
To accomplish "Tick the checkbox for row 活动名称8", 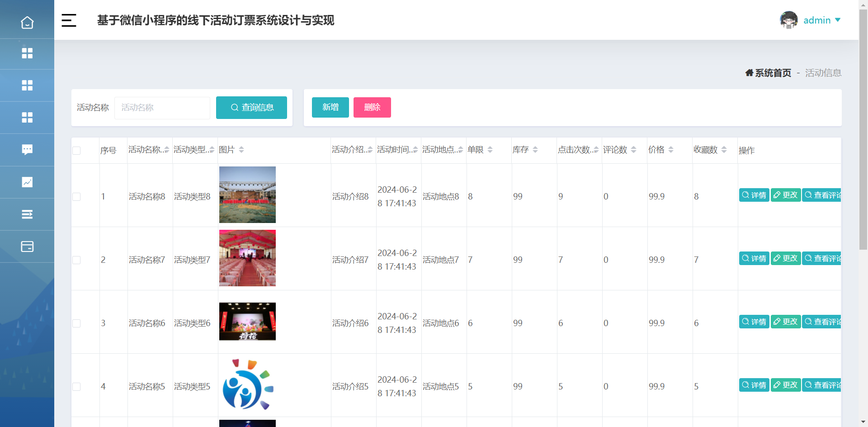I will pyautogui.click(x=76, y=196).
